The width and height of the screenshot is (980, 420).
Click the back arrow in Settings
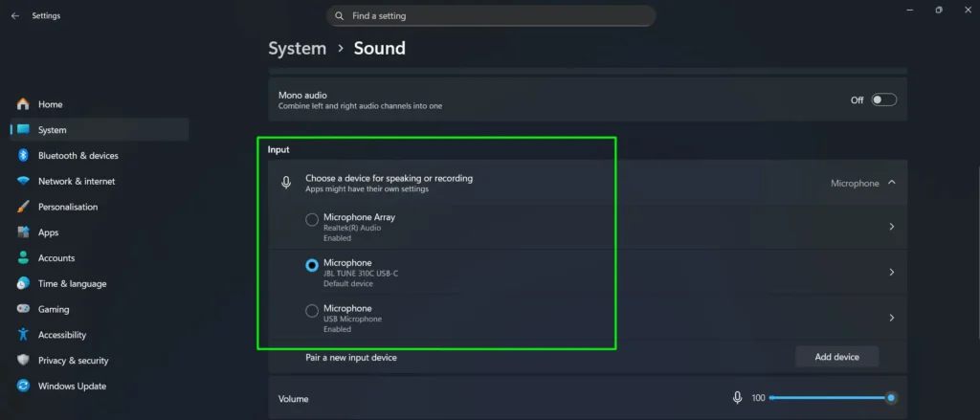(15, 15)
